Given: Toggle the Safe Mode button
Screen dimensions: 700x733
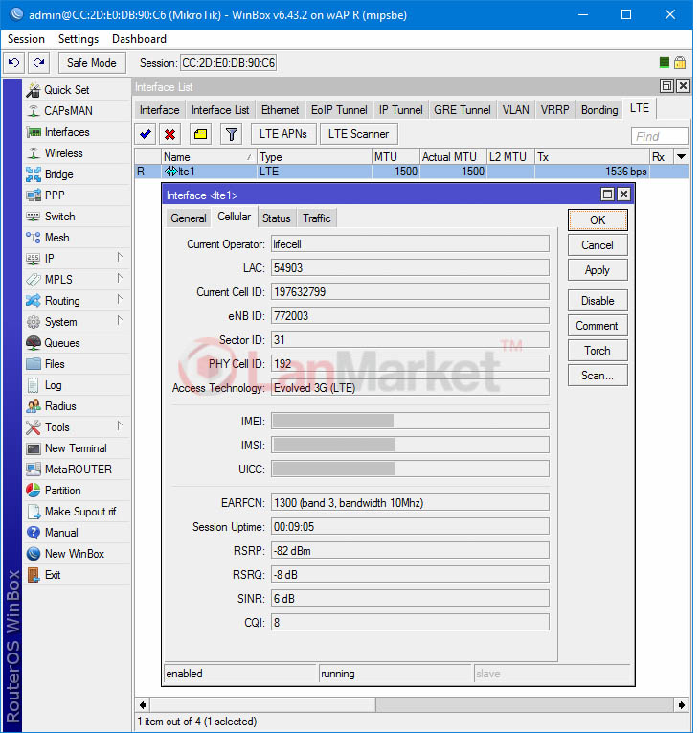Looking at the screenshot, I should (x=92, y=63).
